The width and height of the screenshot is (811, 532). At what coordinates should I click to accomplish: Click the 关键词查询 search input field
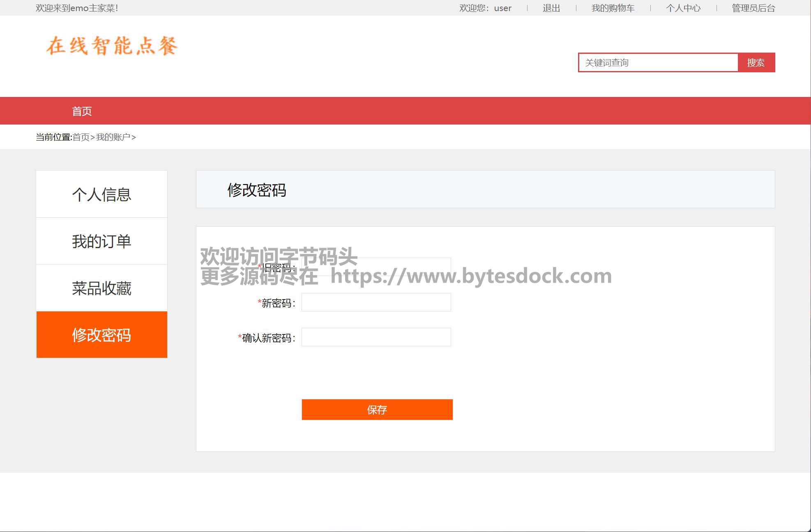658,62
